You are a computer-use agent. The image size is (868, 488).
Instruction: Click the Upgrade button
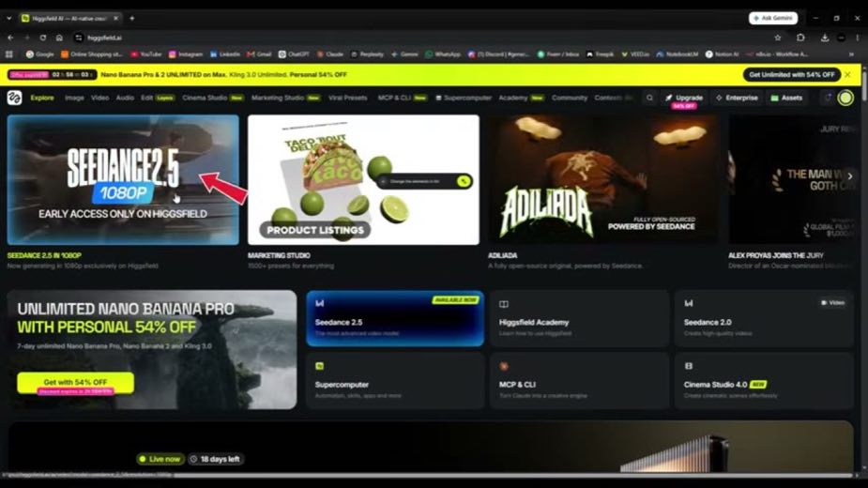click(x=684, y=98)
